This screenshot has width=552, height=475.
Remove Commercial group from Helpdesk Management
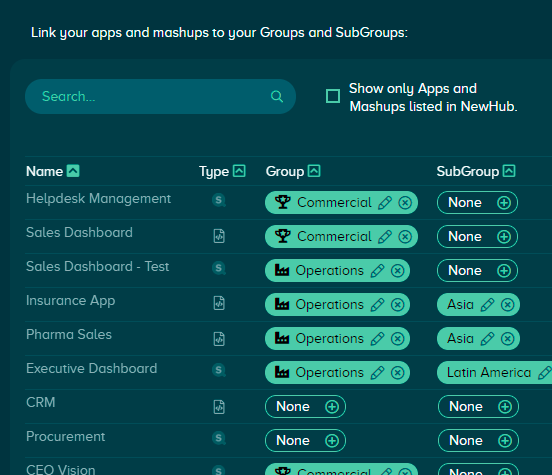(405, 203)
